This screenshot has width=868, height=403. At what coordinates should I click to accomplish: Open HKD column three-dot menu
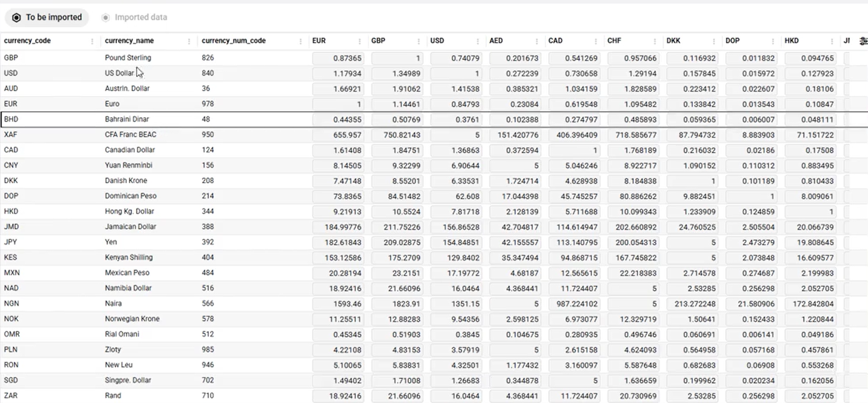click(x=832, y=41)
